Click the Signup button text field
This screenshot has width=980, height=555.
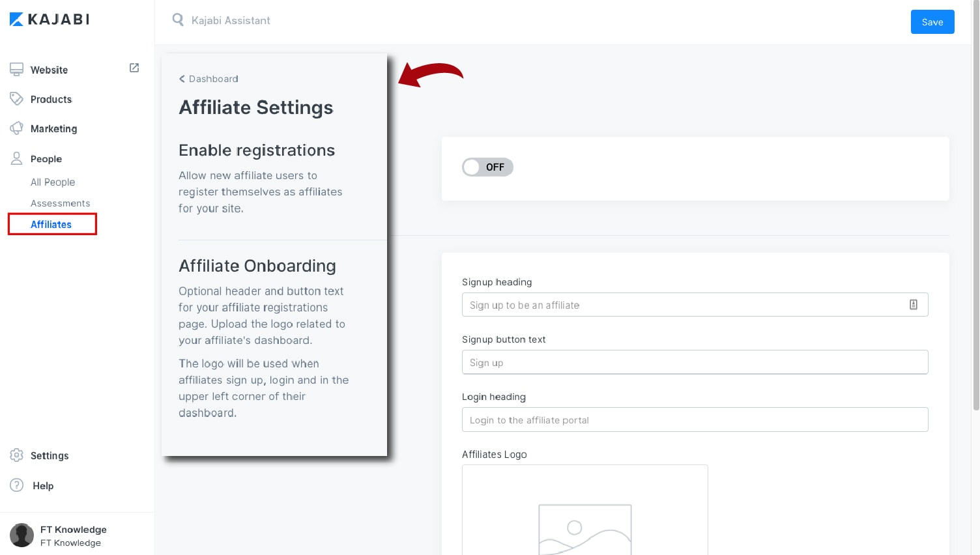point(694,363)
